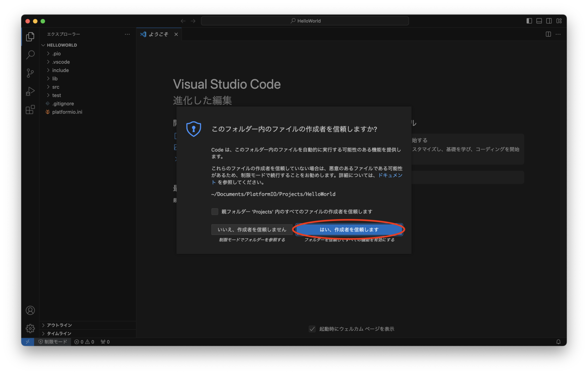Open the Run and Debug view
This screenshot has width=588, height=374.
click(x=30, y=91)
